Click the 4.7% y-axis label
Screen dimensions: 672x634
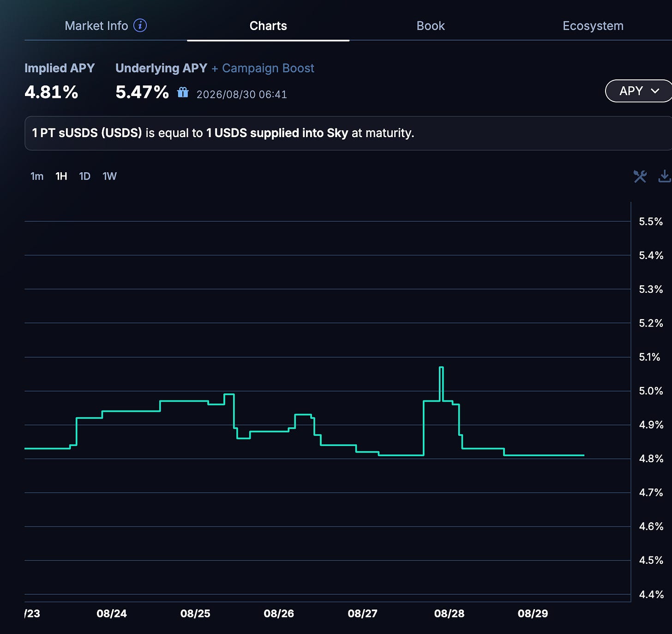[651, 493]
